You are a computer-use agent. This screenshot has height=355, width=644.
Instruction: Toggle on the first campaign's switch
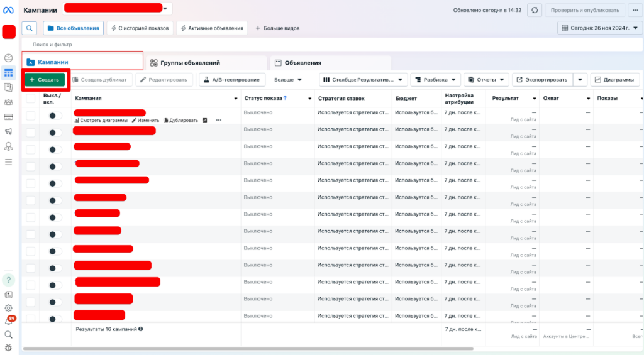(x=55, y=116)
